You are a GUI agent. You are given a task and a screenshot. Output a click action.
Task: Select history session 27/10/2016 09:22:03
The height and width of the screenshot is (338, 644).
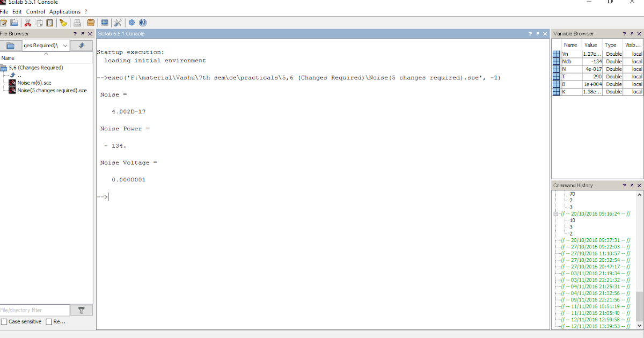[595, 247]
